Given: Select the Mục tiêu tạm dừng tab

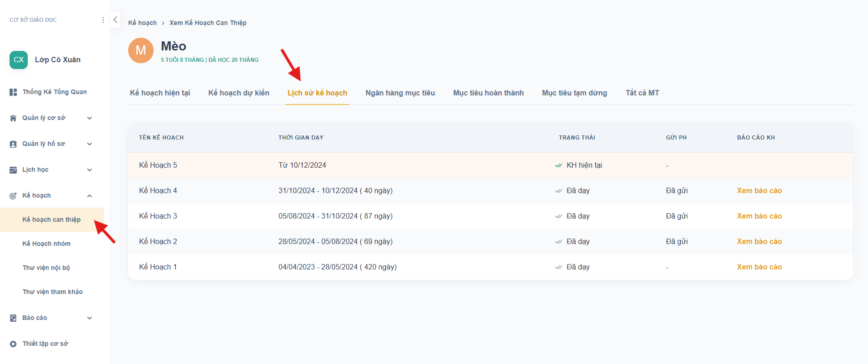Looking at the screenshot, I should (x=574, y=93).
